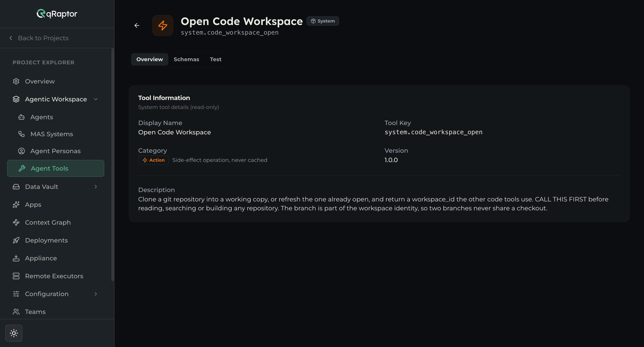644x347 pixels.
Task: Switch to the Test tab
Action: tap(216, 59)
